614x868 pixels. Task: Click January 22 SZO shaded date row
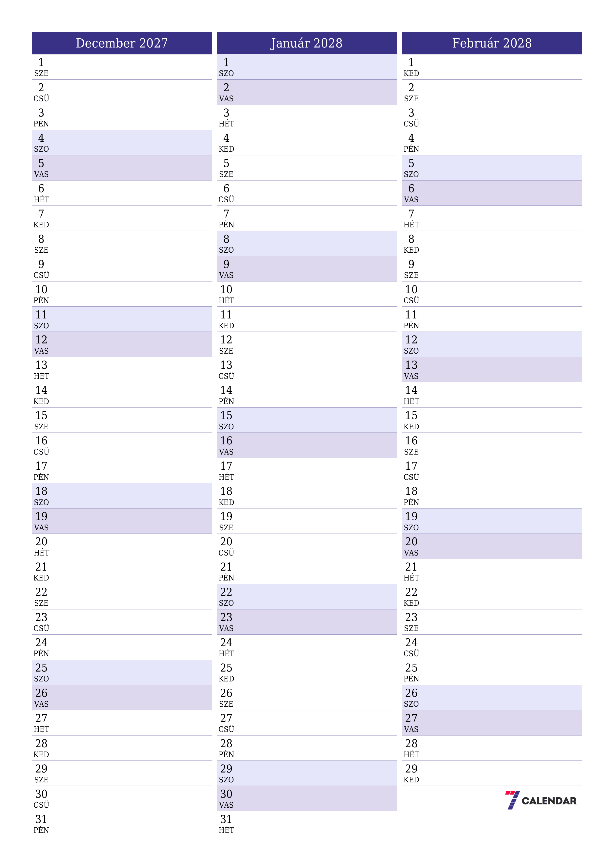pyautogui.click(x=307, y=593)
